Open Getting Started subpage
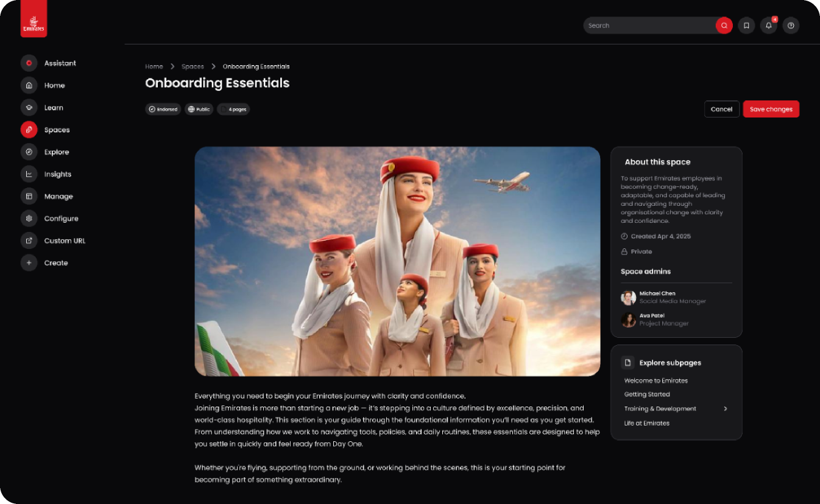 (x=647, y=394)
